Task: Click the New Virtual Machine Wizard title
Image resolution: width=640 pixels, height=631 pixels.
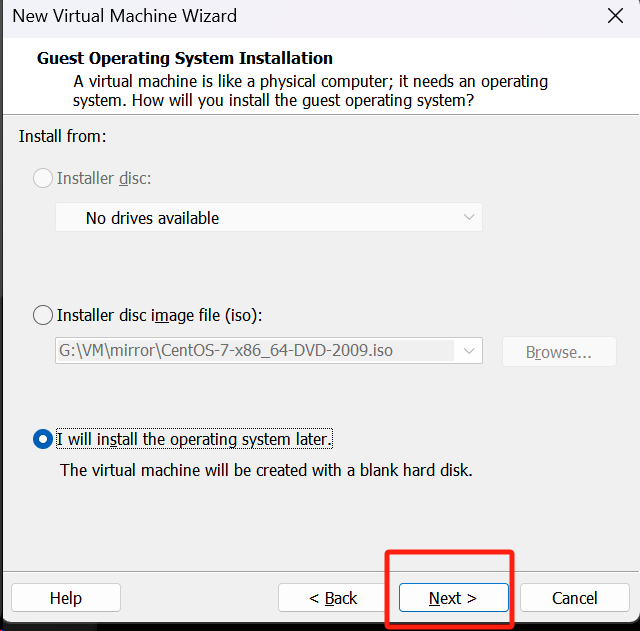Action: click(124, 16)
